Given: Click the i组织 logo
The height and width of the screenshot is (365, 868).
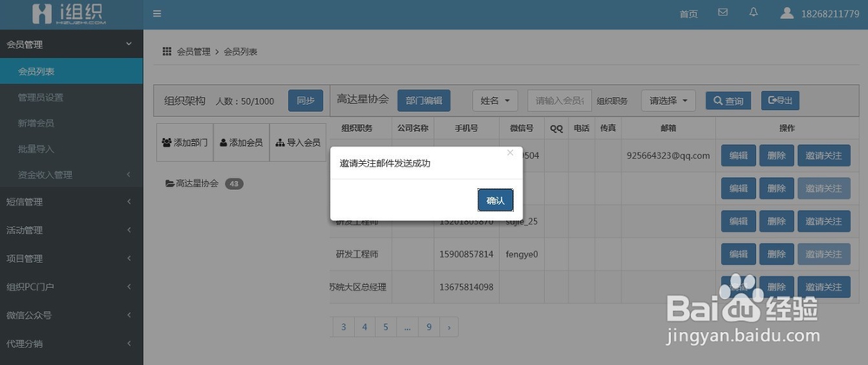Looking at the screenshot, I should pos(68,14).
